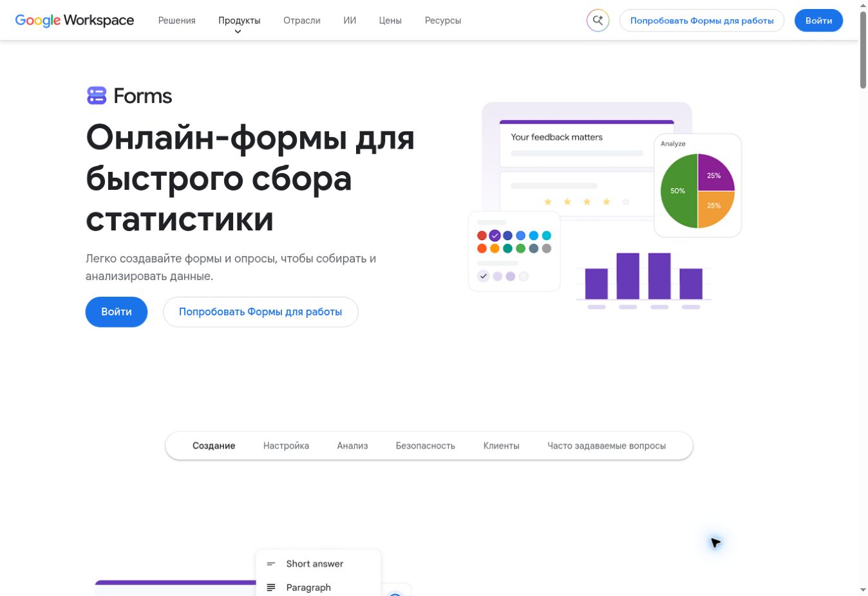868x596 pixels.
Task: Click Попробовать Формы для работы below headline
Action: 260,312
